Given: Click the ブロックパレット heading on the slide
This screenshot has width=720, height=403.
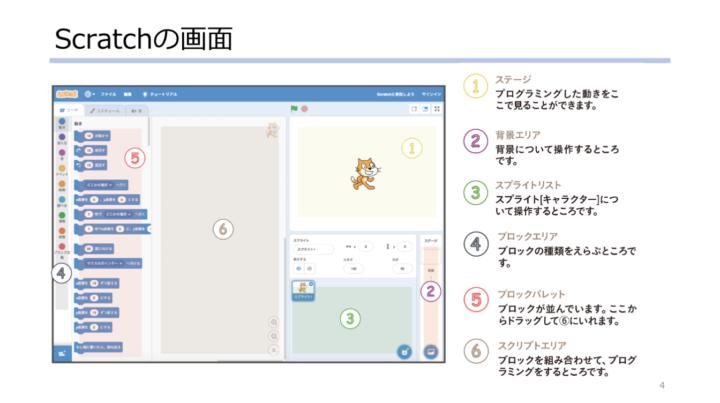Looking at the screenshot, I should [x=531, y=294].
